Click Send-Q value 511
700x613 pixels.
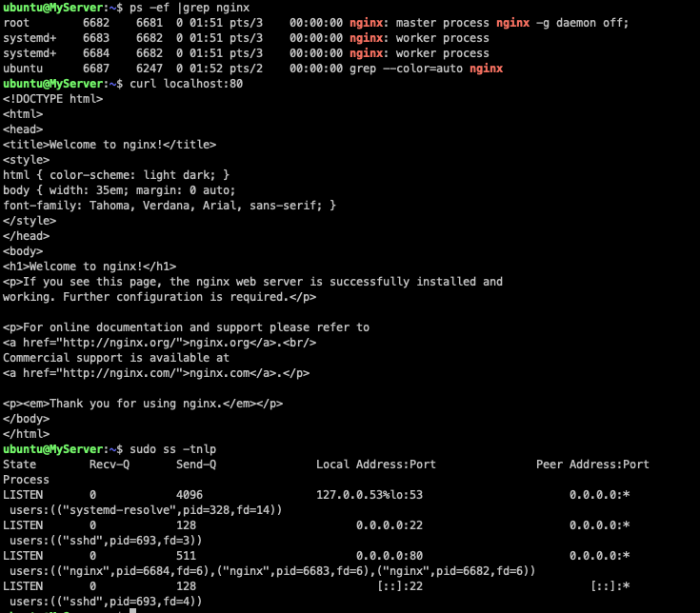186,556
